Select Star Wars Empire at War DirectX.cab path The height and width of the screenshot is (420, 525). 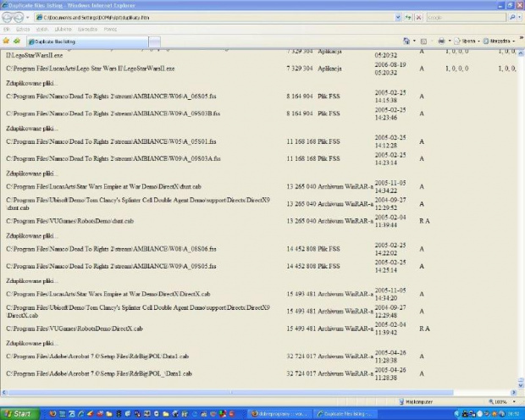(x=108, y=294)
